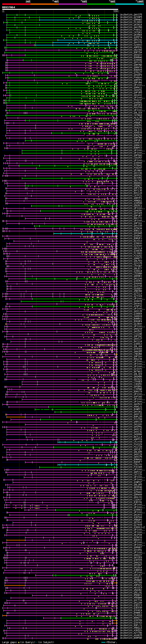Click the UniRef100_P06600 row label
Screen dimensions: 146x644
131,77
